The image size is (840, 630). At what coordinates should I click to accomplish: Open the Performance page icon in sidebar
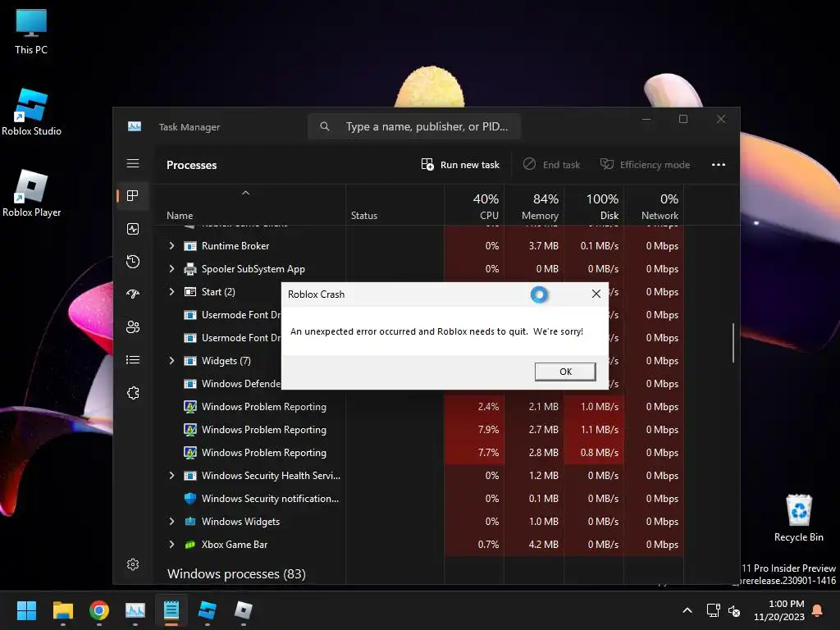pyautogui.click(x=133, y=229)
